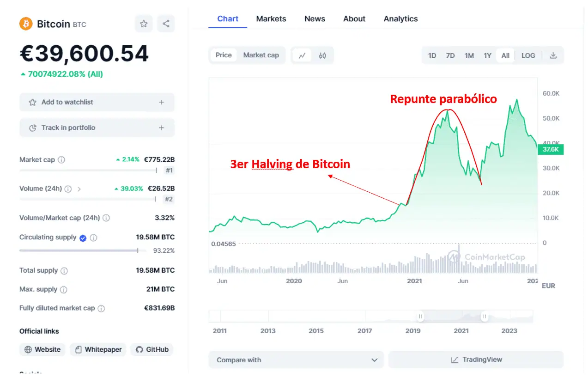Screen dimensions: 588x384
Task: Track Bitcoin in portfolio
Action: [x=97, y=128]
